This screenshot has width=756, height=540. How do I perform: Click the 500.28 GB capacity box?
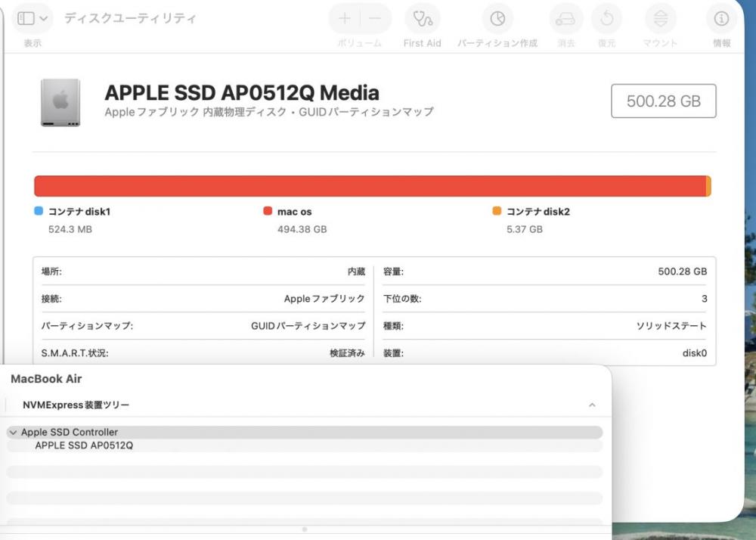663,101
